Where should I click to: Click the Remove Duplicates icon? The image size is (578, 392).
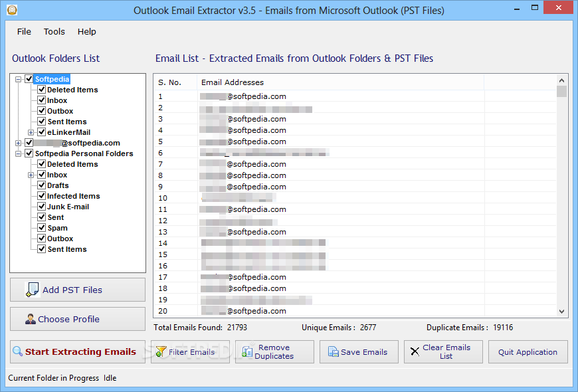pyautogui.click(x=247, y=351)
